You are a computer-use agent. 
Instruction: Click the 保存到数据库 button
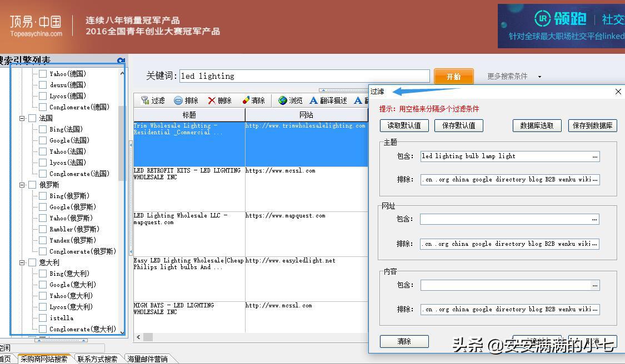(591, 125)
